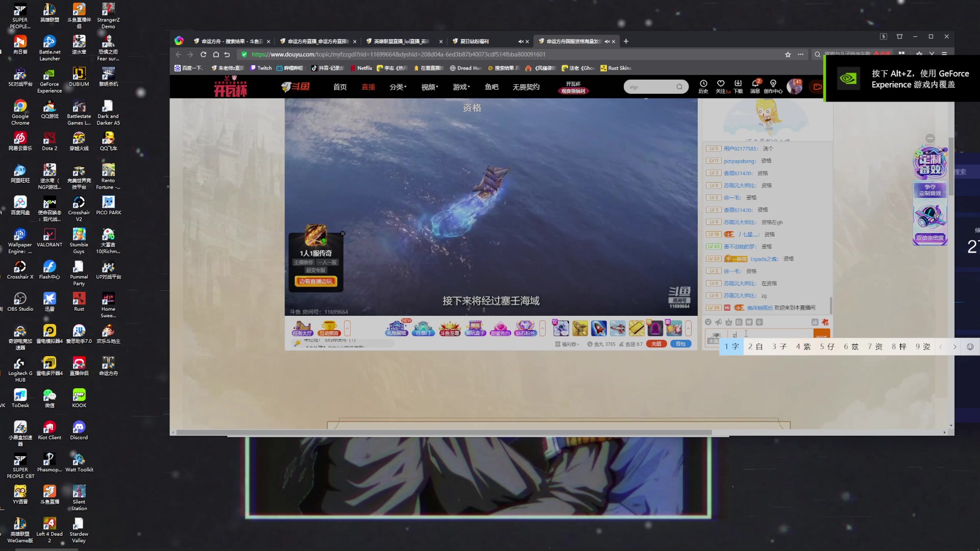
Task: Click the 背包 backpack button
Action: pyautogui.click(x=680, y=344)
